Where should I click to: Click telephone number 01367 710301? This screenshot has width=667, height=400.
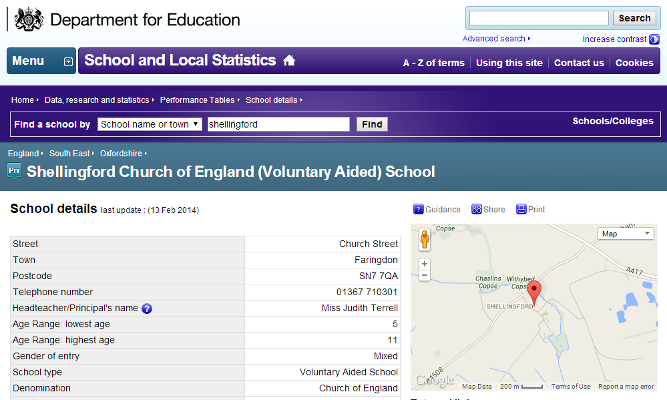(367, 292)
